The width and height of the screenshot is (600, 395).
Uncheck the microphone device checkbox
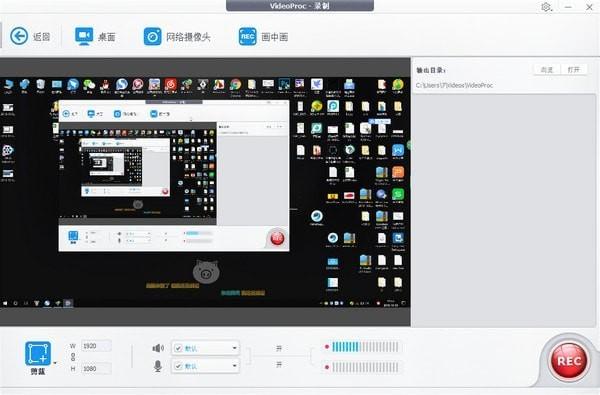coord(178,366)
